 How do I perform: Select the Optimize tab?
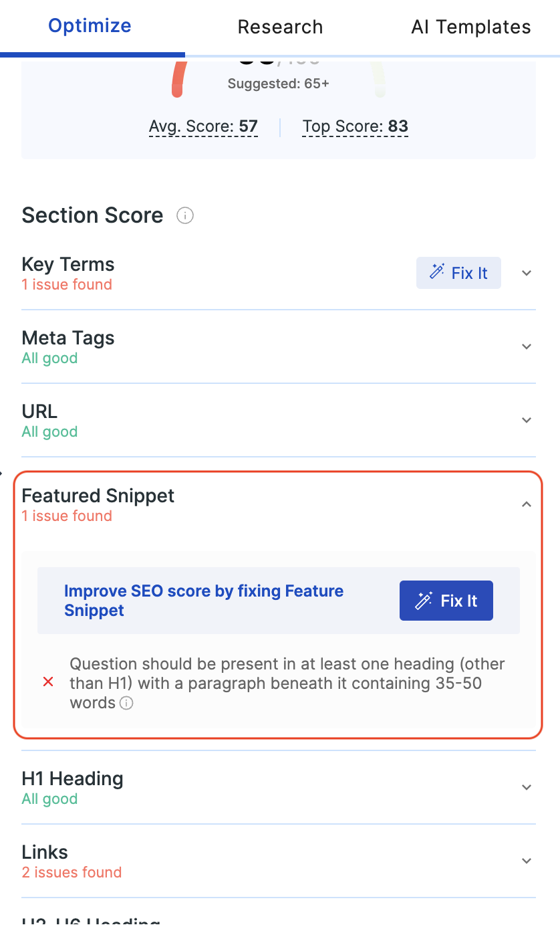coord(90,26)
